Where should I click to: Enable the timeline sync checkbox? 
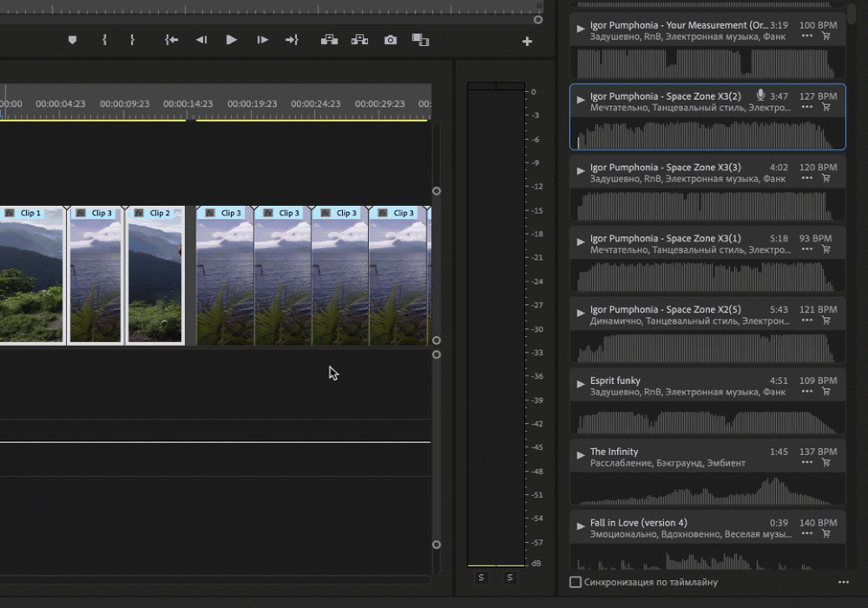point(575,582)
